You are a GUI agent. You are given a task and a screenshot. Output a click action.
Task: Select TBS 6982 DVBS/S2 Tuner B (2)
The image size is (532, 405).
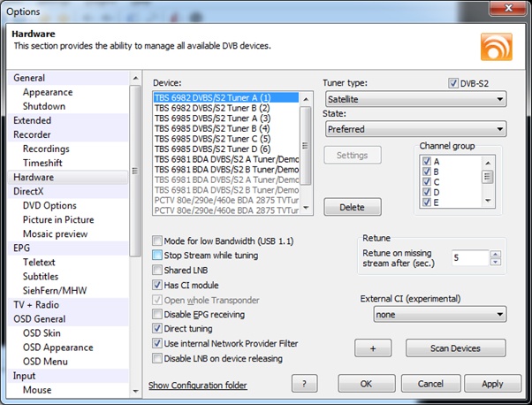click(x=226, y=108)
